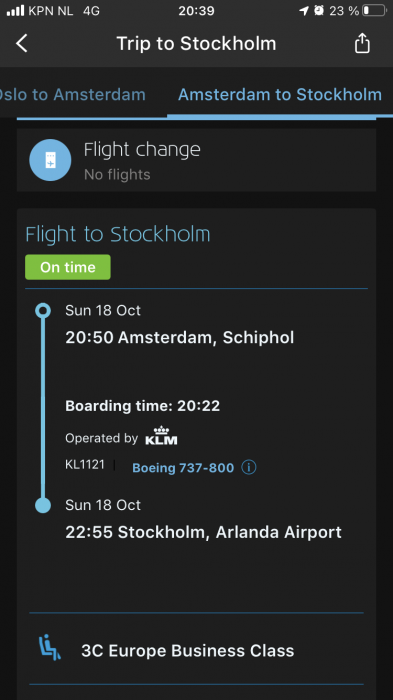Select Amsterdam to Stockholm tab
The height and width of the screenshot is (700, 393).
click(280, 95)
